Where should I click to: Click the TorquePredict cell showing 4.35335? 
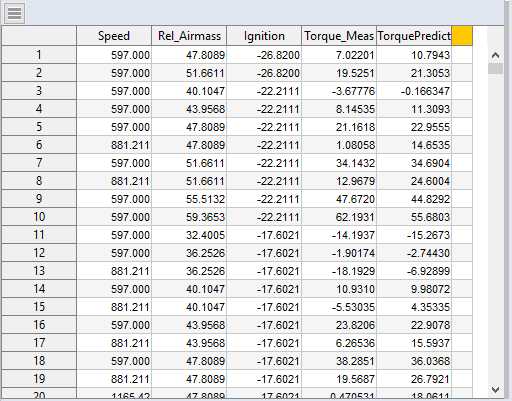click(414, 307)
